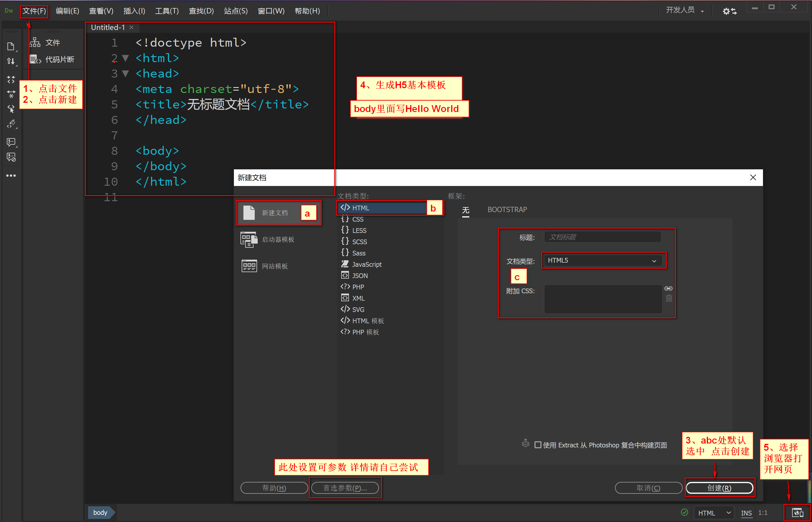Click the sync settings gear icon
Viewport: 812px width, 522px height.
pos(729,11)
